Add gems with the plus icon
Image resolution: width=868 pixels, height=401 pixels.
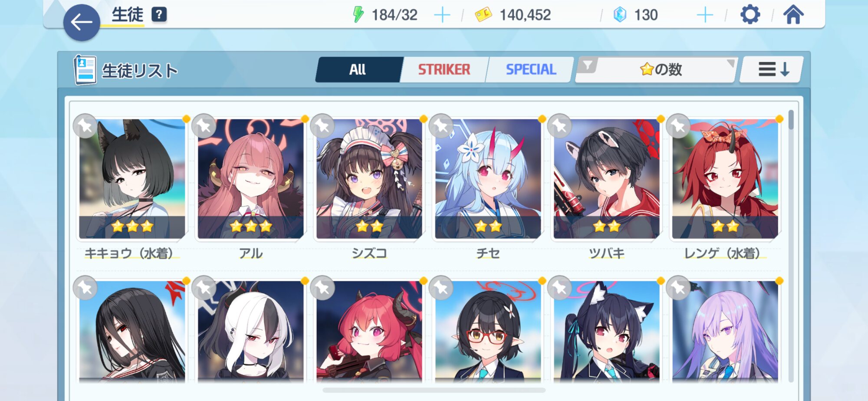[x=705, y=15]
